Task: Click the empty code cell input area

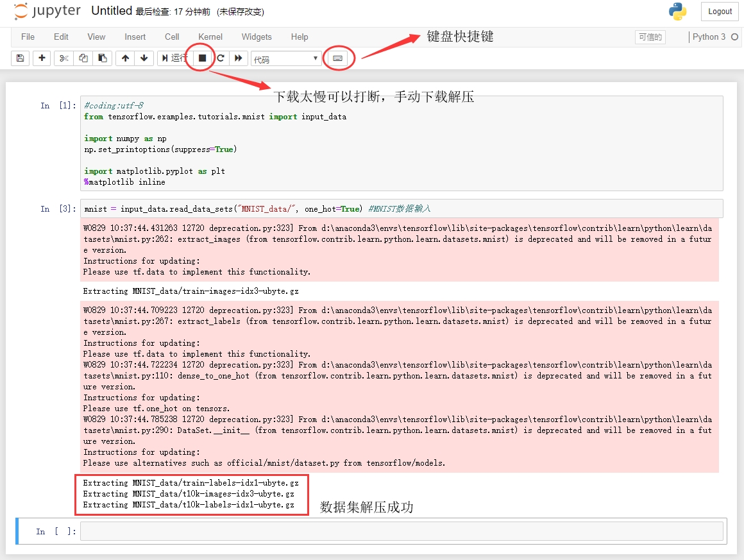Action: point(402,531)
